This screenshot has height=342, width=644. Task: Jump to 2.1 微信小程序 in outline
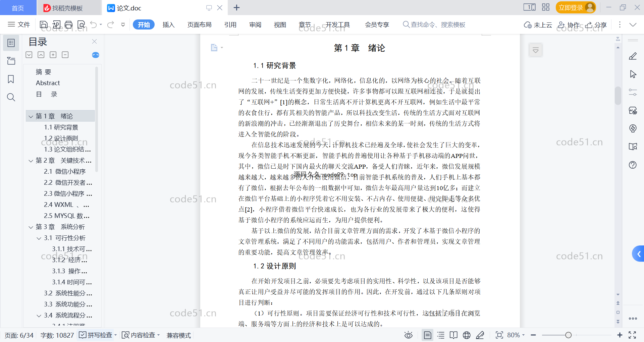[64, 171]
